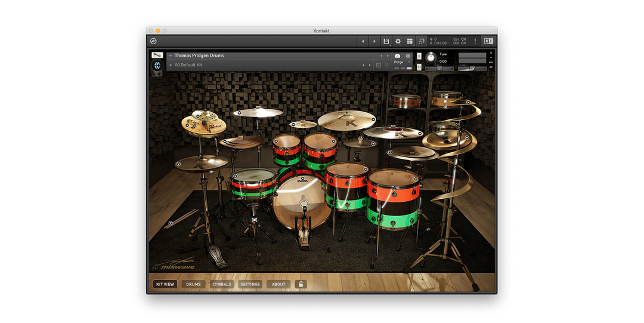
Task: Open the ABOUT page
Action: click(278, 284)
